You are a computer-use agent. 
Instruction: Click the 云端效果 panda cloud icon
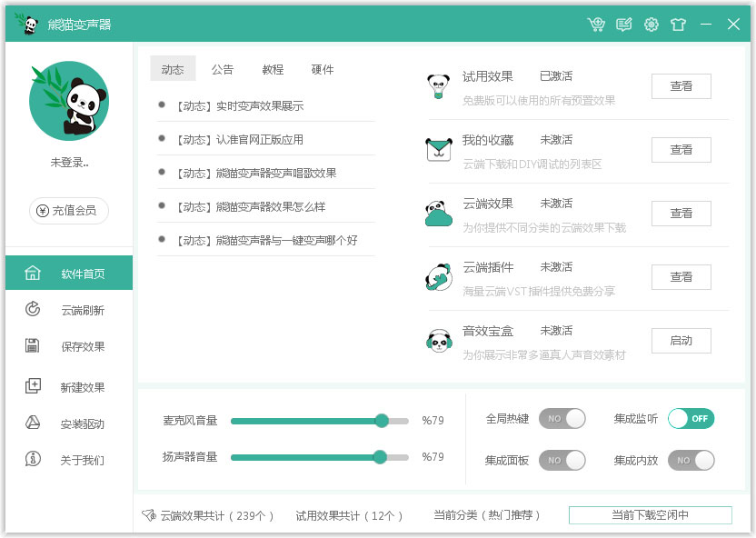tap(439, 212)
